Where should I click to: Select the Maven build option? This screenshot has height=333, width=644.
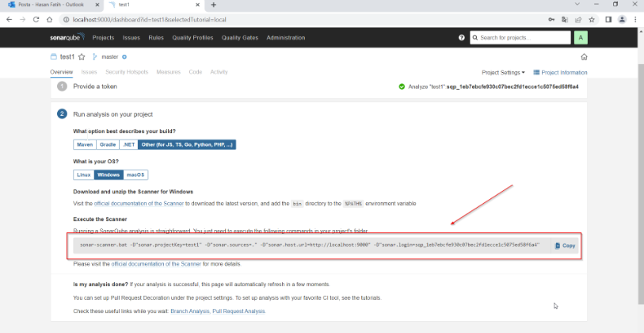pyautogui.click(x=85, y=145)
